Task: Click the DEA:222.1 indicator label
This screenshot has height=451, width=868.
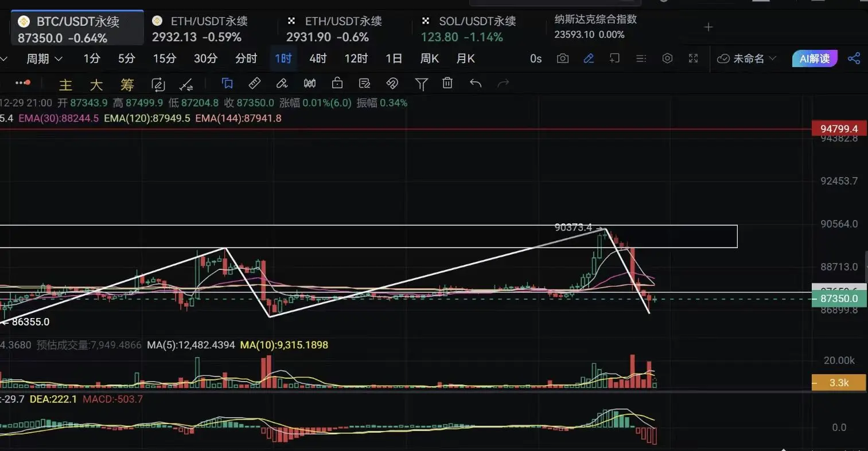Action: coord(53,399)
